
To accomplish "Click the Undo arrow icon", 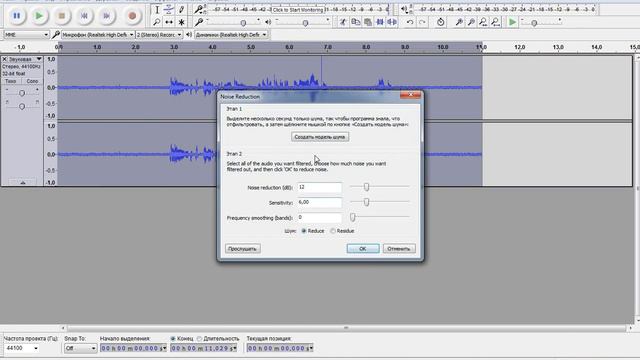I will pos(410,22).
